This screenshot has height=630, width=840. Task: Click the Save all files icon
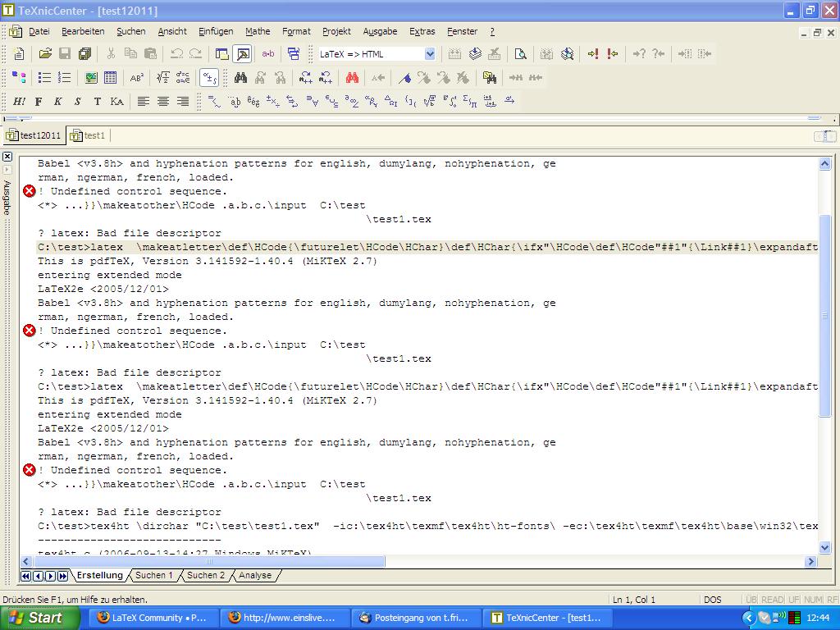84,53
